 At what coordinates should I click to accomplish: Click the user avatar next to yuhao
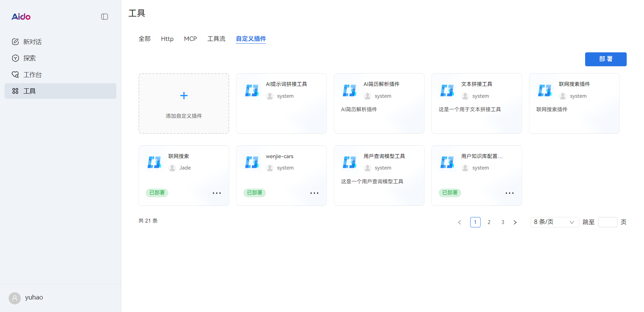click(x=15, y=297)
